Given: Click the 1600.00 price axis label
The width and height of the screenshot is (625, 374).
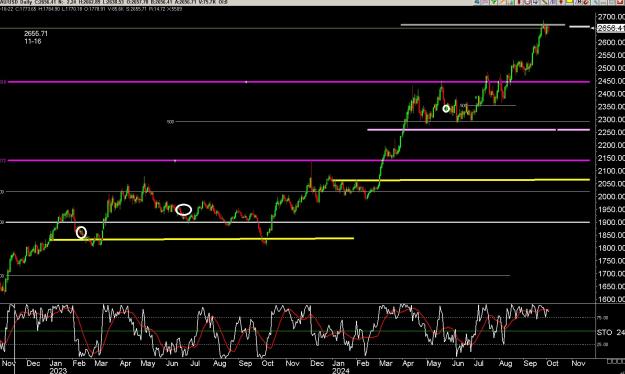Looking at the screenshot, I should tap(611, 299).
